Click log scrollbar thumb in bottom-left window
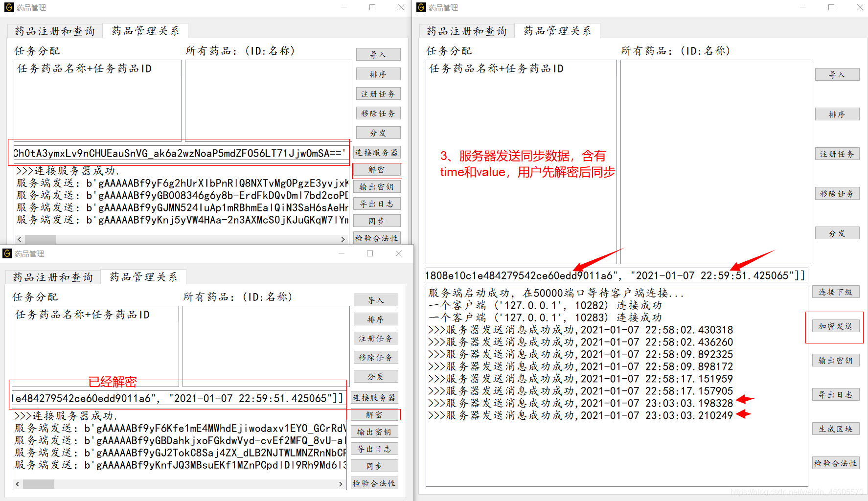This screenshot has height=501, width=868. 39,484
